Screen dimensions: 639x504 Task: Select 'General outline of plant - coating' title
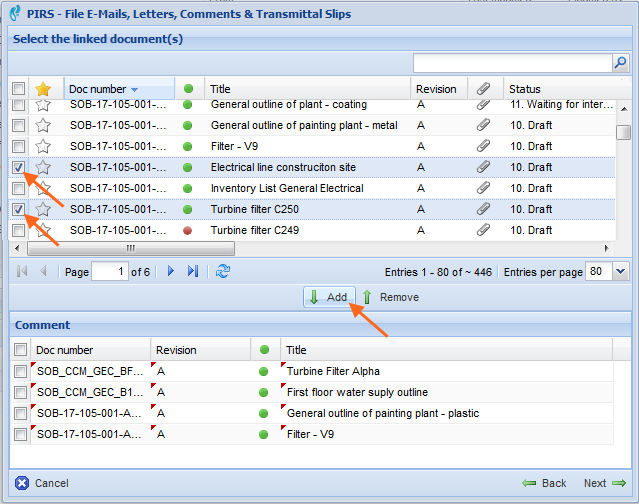pyautogui.click(x=289, y=104)
